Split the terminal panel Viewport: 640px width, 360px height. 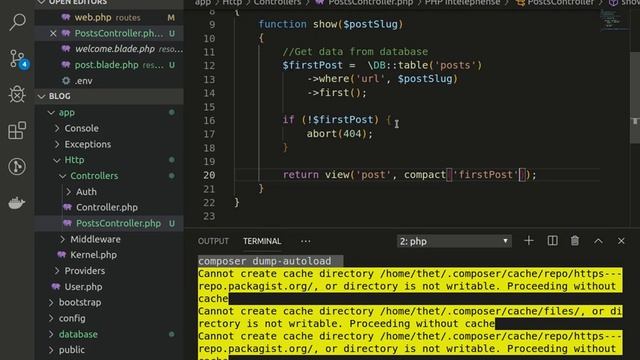552,241
